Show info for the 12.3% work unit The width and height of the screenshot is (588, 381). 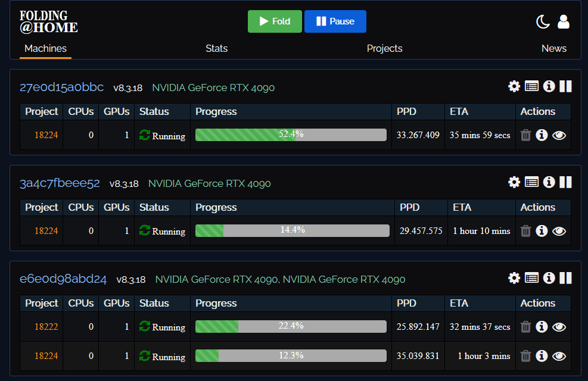tap(542, 356)
